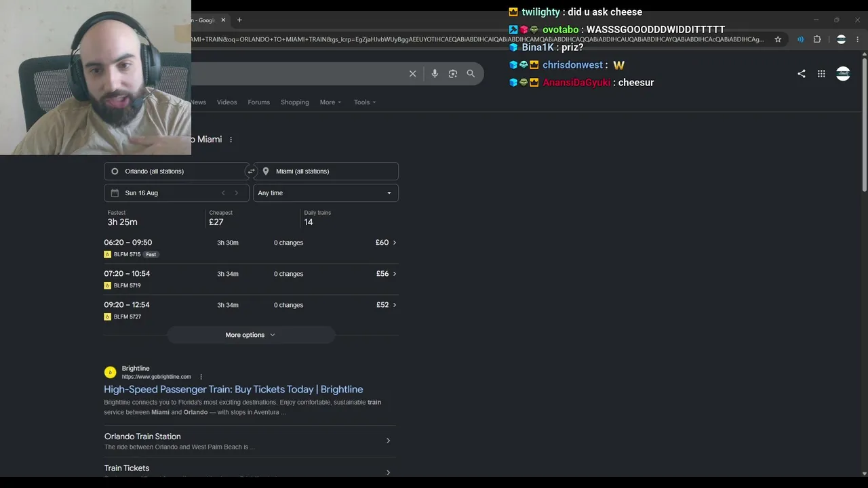The width and height of the screenshot is (868, 488).
Task: Switch to the Videos tab
Action: point(227,102)
